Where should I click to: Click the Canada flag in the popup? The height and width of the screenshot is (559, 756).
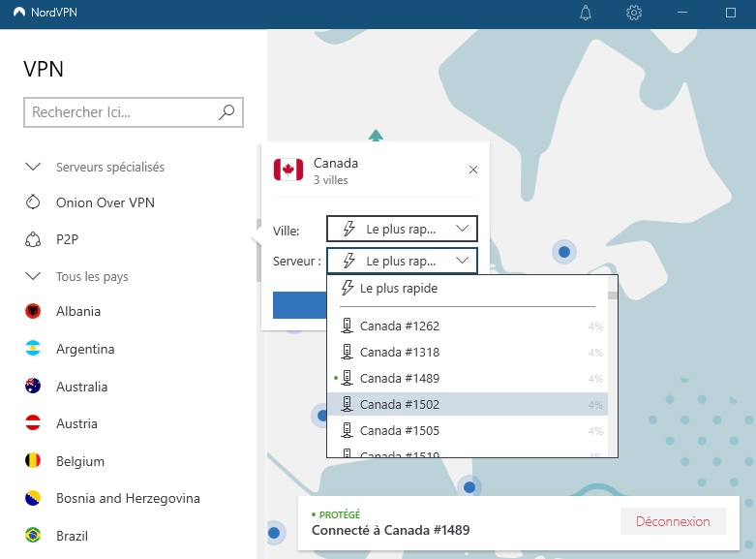[288, 170]
